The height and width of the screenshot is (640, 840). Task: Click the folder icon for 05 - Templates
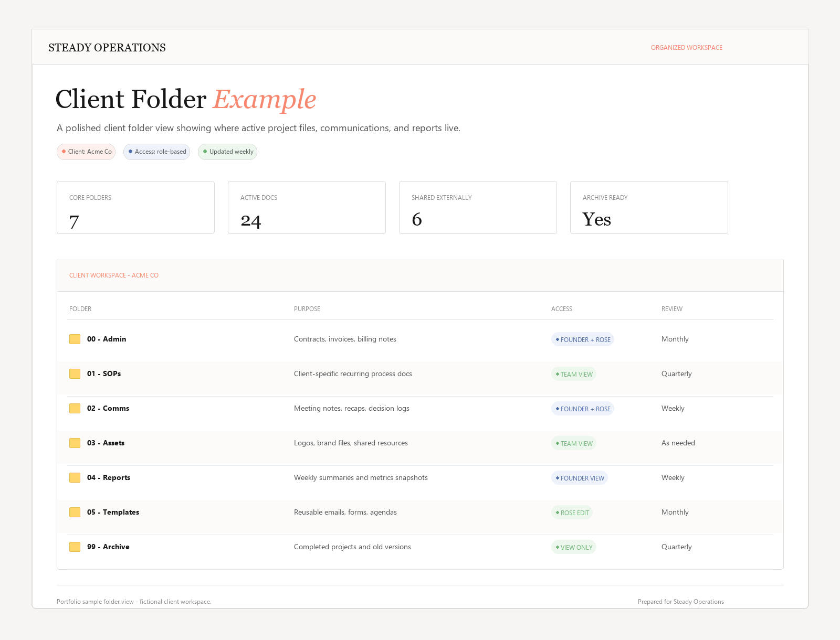pos(75,513)
